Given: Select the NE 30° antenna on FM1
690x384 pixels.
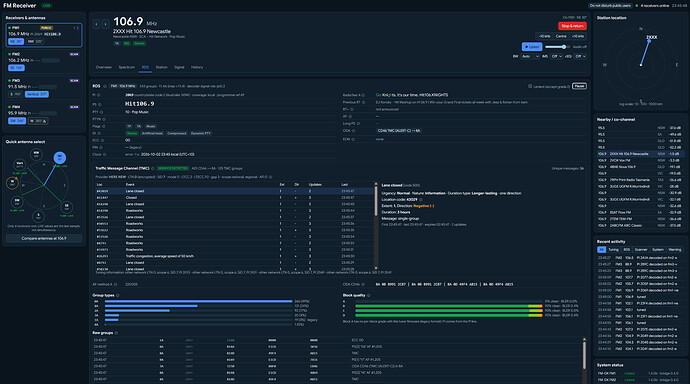Looking at the screenshot, I should click(x=16, y=41).
